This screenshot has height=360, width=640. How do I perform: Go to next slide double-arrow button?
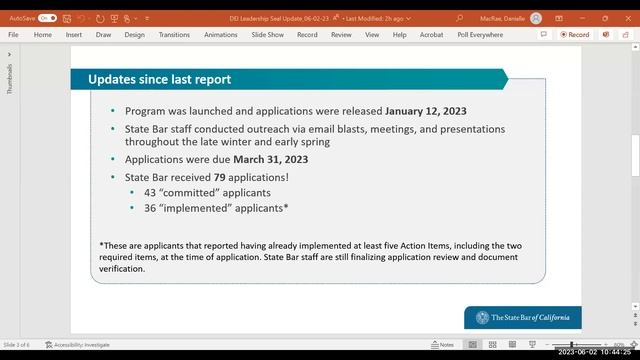[636, 324]
